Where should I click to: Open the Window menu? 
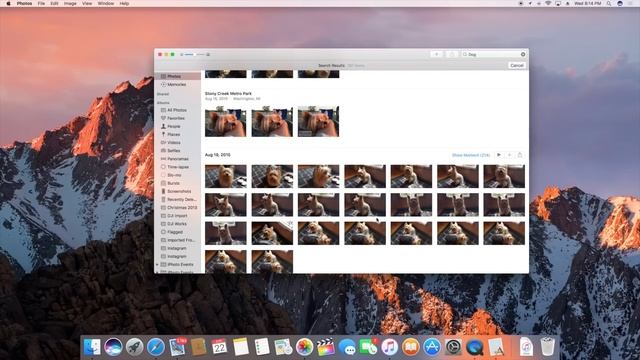click(x=106, y=3)
